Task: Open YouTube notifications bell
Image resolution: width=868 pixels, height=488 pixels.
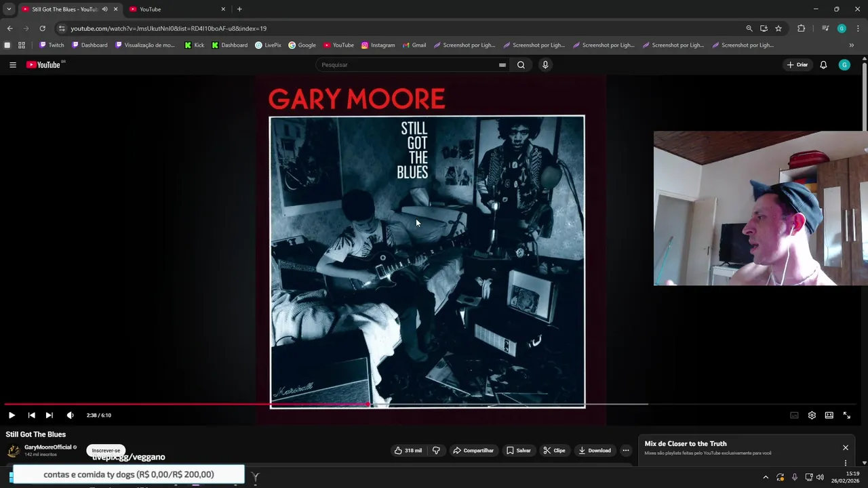Action: pos(823,65)
